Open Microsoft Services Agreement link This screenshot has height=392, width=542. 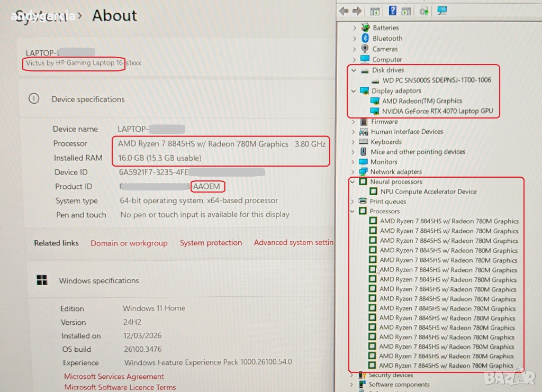(114, 377)
